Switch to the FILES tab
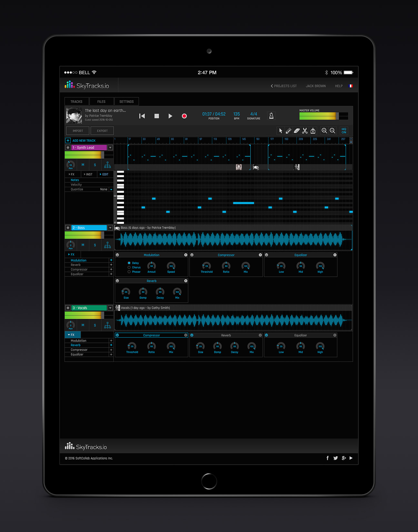The height and width of the screenshot is (532, 418). click(101, 102)
